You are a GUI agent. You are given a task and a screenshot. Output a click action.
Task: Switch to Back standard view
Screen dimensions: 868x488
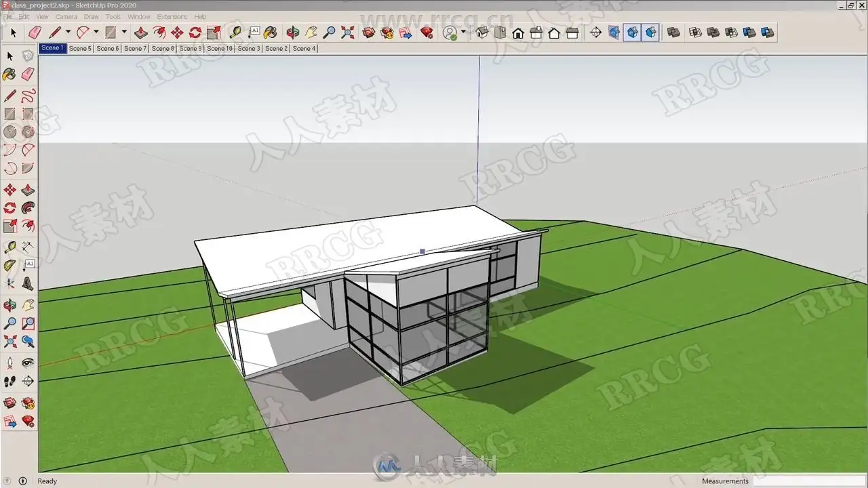554,33
